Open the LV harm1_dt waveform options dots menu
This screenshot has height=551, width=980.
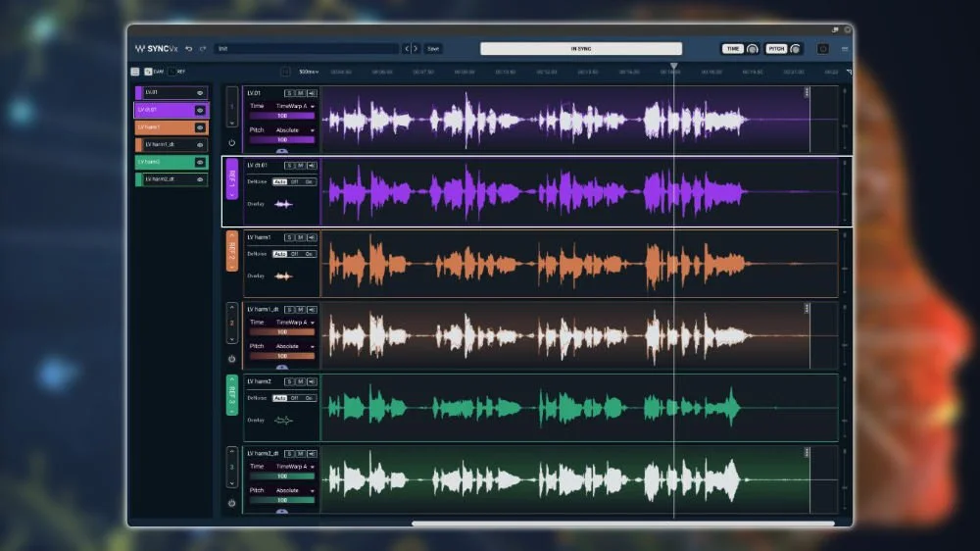[x=807, y=308]
